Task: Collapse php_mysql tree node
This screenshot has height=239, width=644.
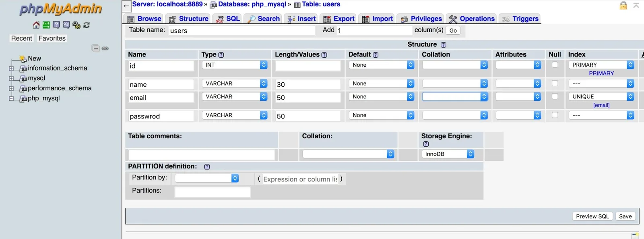Action: (x=11, y=99)
